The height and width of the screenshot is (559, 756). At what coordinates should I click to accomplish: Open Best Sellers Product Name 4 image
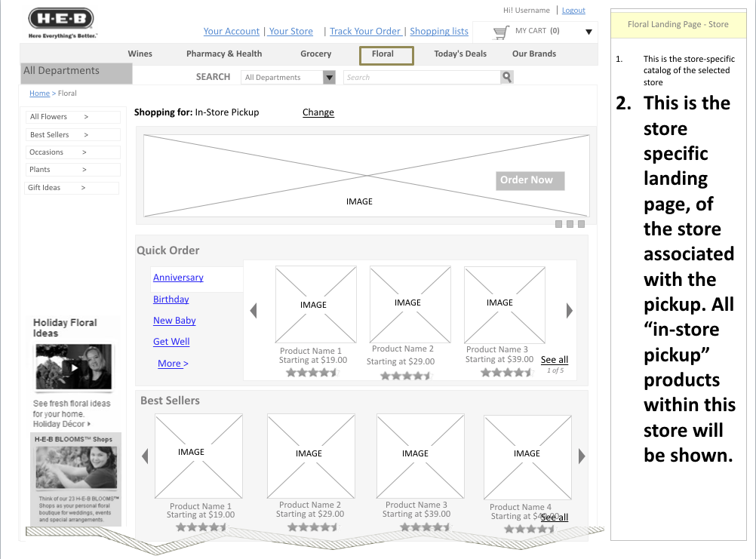coord(528,458)
